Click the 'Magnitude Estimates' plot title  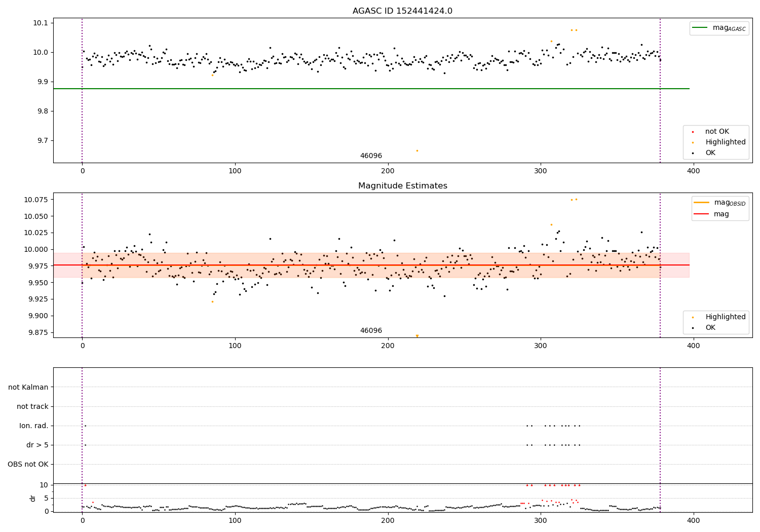(402, 186)
